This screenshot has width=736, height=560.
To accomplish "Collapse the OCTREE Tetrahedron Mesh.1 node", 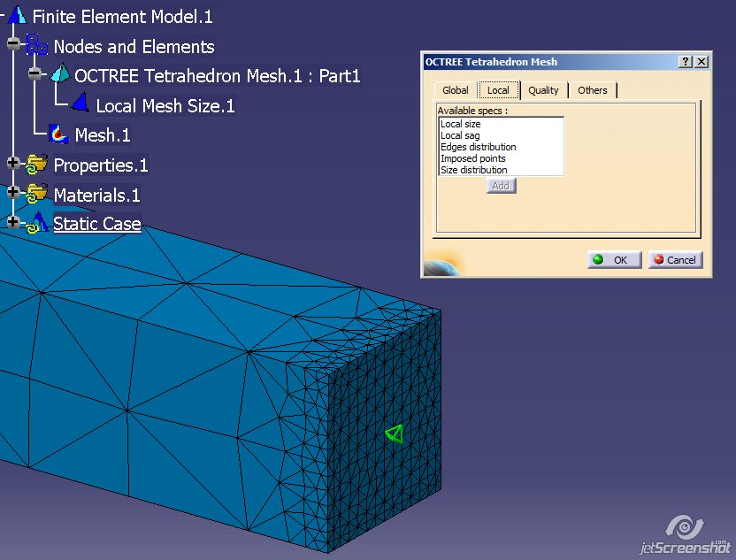I will [34, 73].
